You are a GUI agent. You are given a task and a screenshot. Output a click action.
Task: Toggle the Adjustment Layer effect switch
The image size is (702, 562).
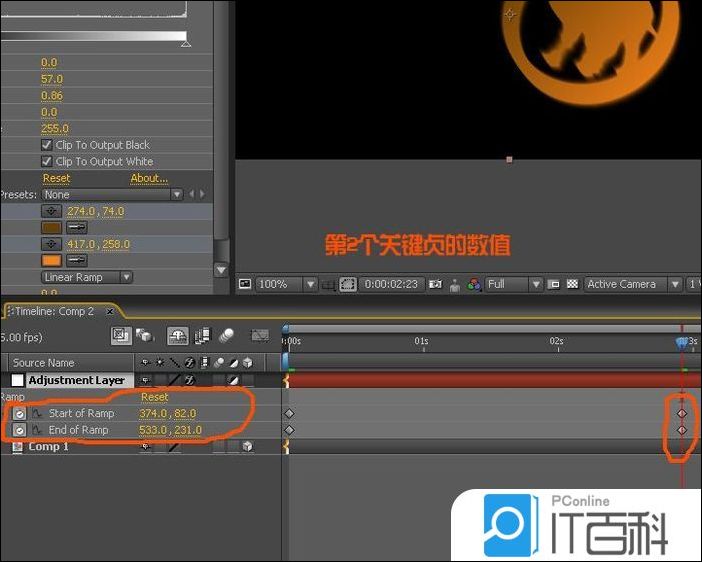(x=189, y=380)
